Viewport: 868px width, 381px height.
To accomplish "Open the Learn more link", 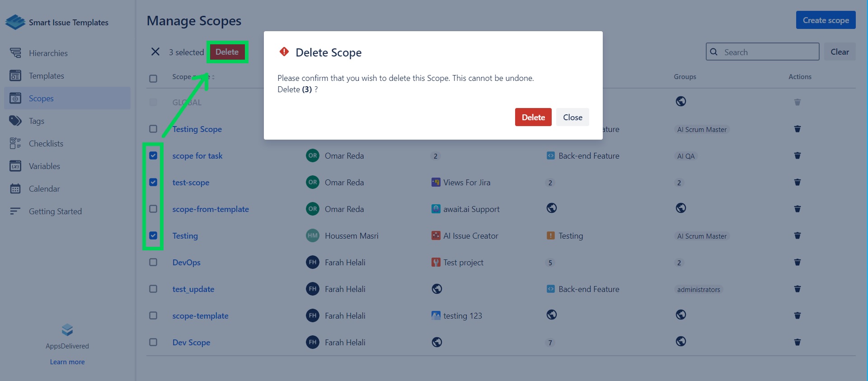I will tap(67, 362).
